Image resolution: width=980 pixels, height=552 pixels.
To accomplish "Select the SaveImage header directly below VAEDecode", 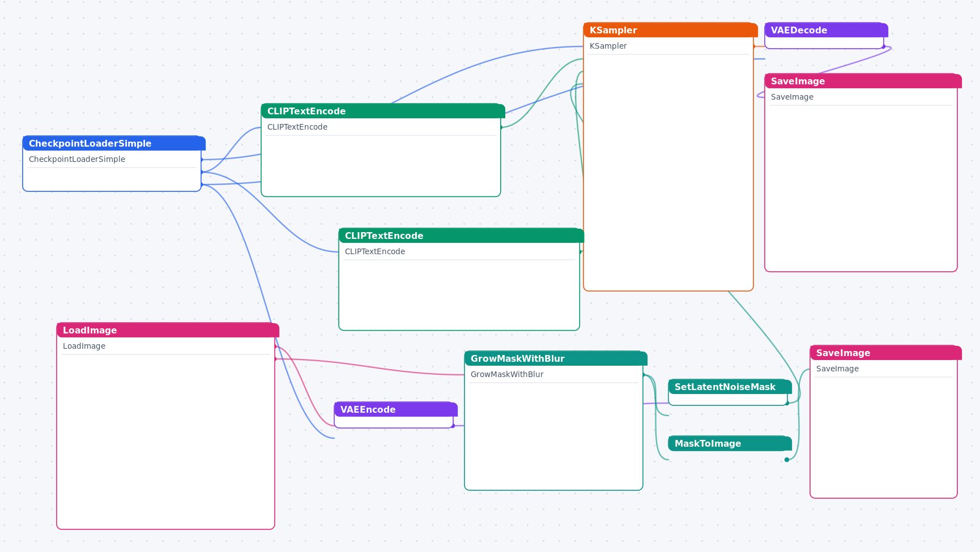I will [863, 81].
